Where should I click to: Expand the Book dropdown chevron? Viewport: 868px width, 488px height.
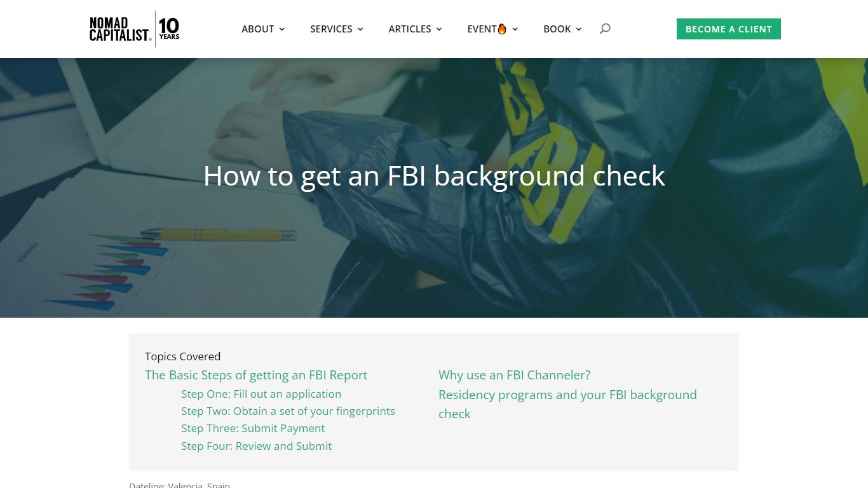(x=579, y=29)
